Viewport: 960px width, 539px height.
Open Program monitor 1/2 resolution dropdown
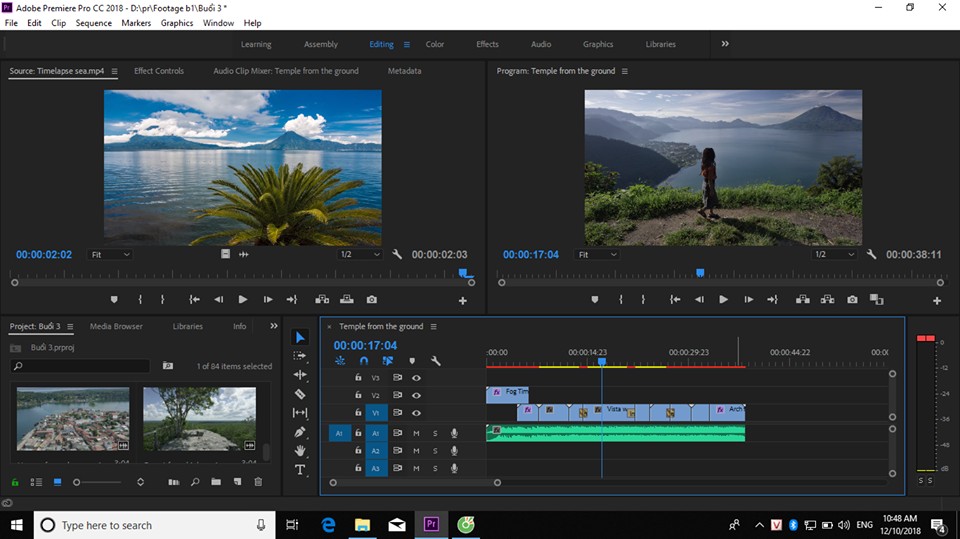pos(834,254)
